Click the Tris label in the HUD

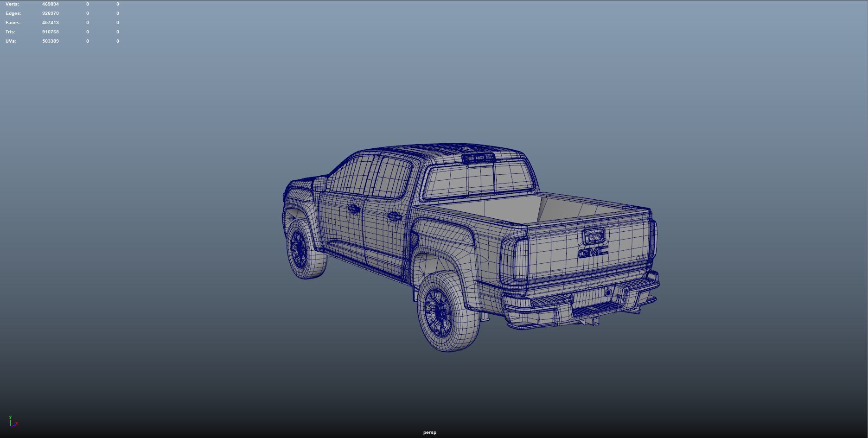[x=10, y=32]
